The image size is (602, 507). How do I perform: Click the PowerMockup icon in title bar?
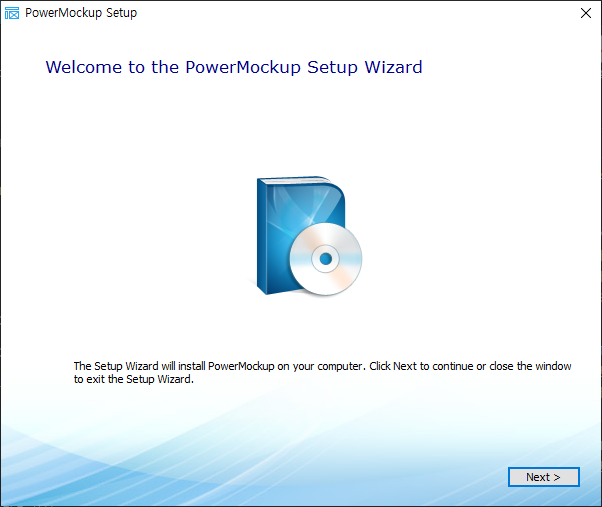tap(12, 13)
